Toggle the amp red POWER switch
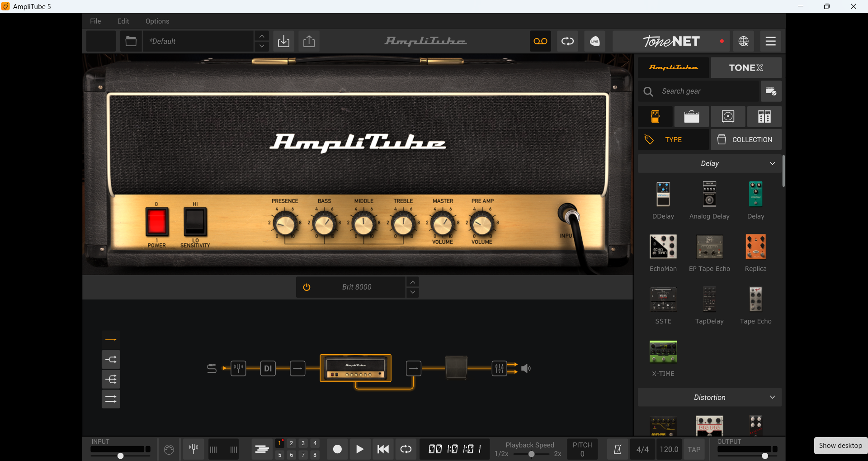The width and height of the screenshot is (868, 461). click(x=157, y=222)
